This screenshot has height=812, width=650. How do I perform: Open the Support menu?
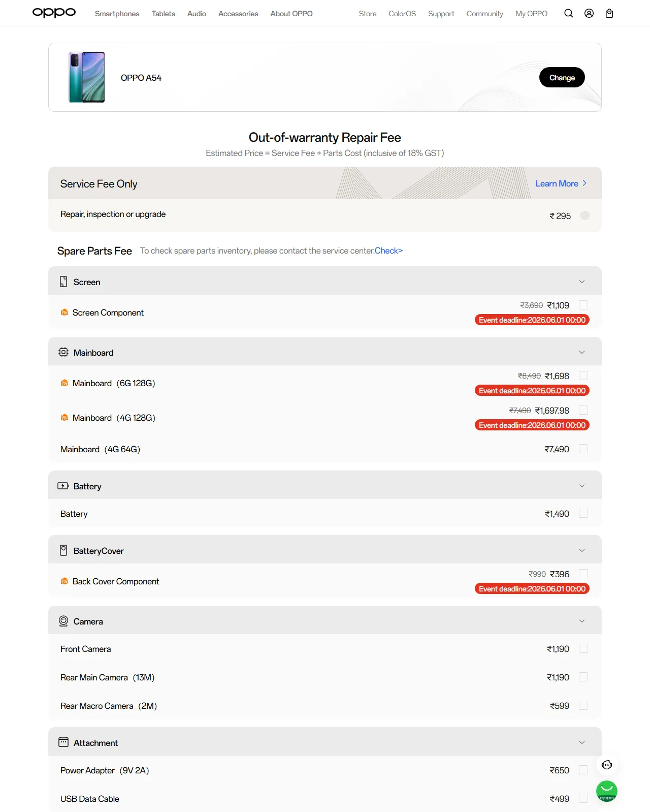441,14
